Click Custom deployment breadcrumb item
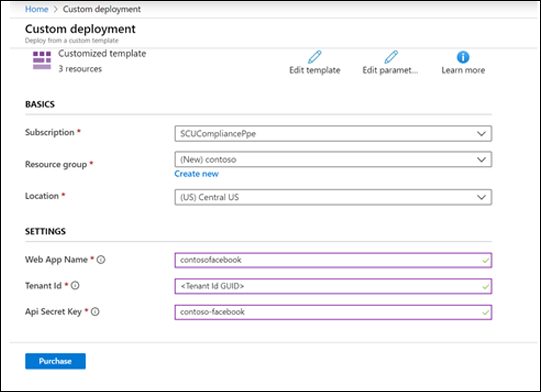Viewport: 541px width, 392px height. [101, 9]
